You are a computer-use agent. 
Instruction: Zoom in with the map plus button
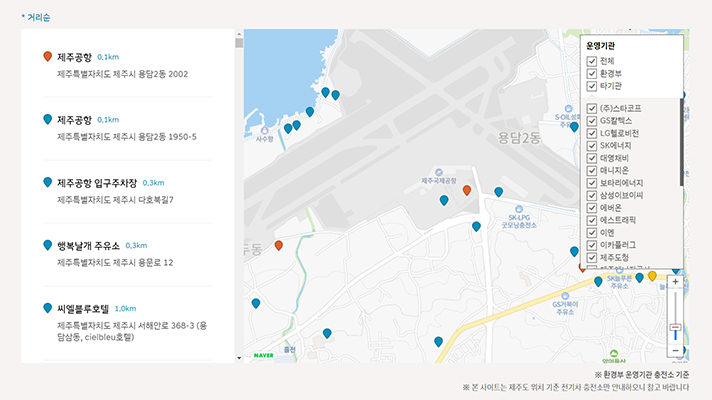676,283
